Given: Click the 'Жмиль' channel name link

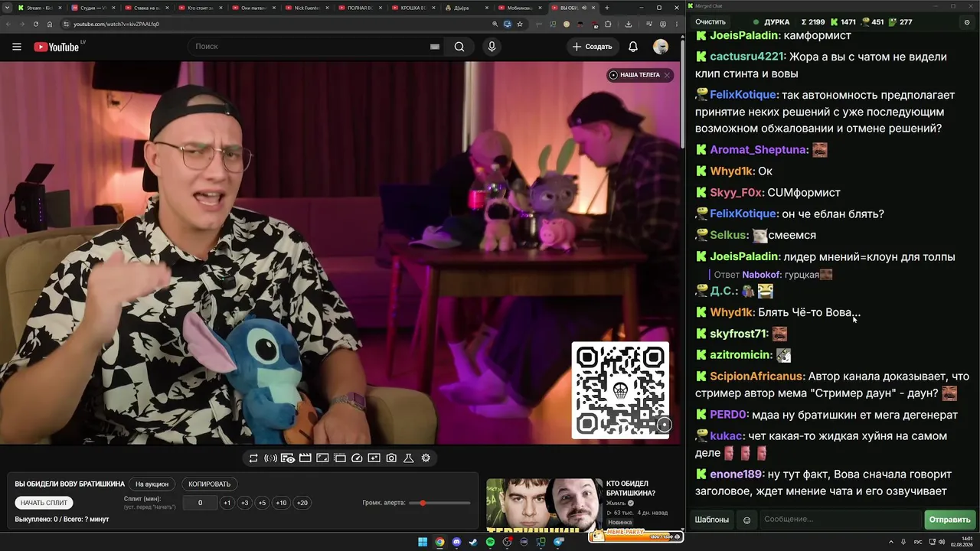Looking at the screenshot, I should tap(616, 503).
